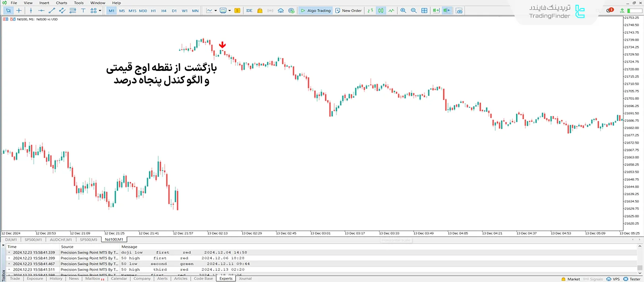
Task: Open the chart type dropdown arrow
Action: (216, 11)
